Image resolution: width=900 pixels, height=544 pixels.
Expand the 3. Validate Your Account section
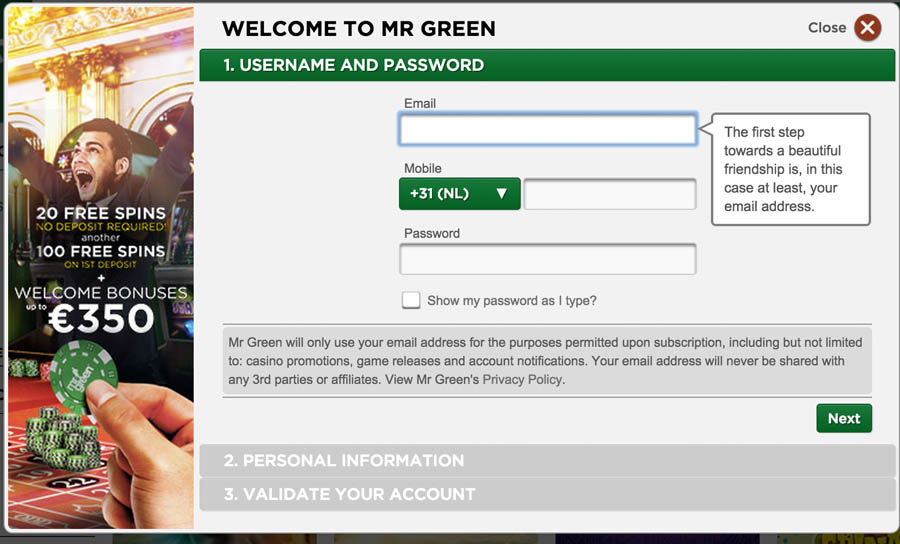click(547, 494)
